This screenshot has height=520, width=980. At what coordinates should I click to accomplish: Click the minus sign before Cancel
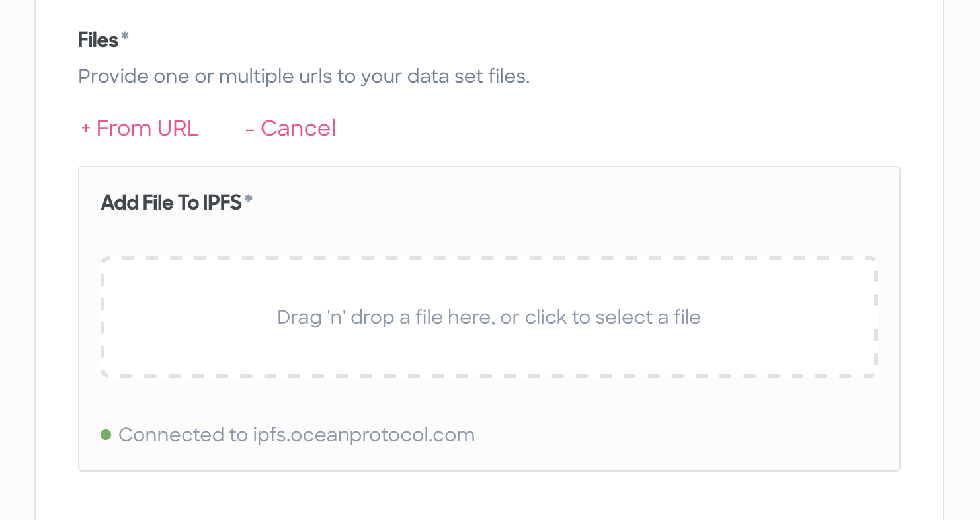[x=250, y=128]
